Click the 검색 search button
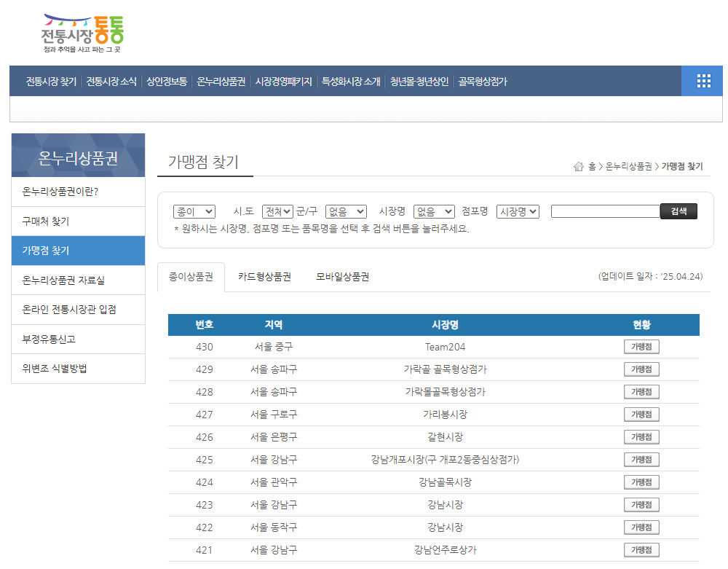The image size is (728, 569). click(x=678, y=211)
